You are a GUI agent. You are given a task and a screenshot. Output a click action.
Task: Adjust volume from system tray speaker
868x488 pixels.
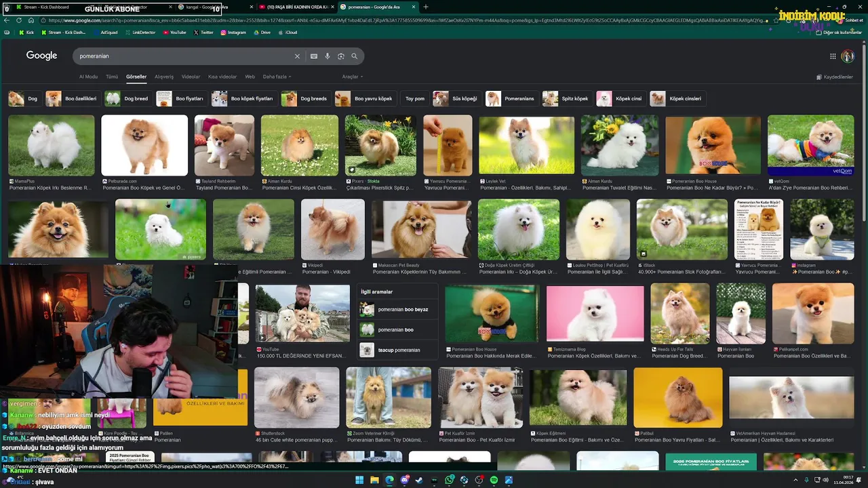[x=825, y=480]
